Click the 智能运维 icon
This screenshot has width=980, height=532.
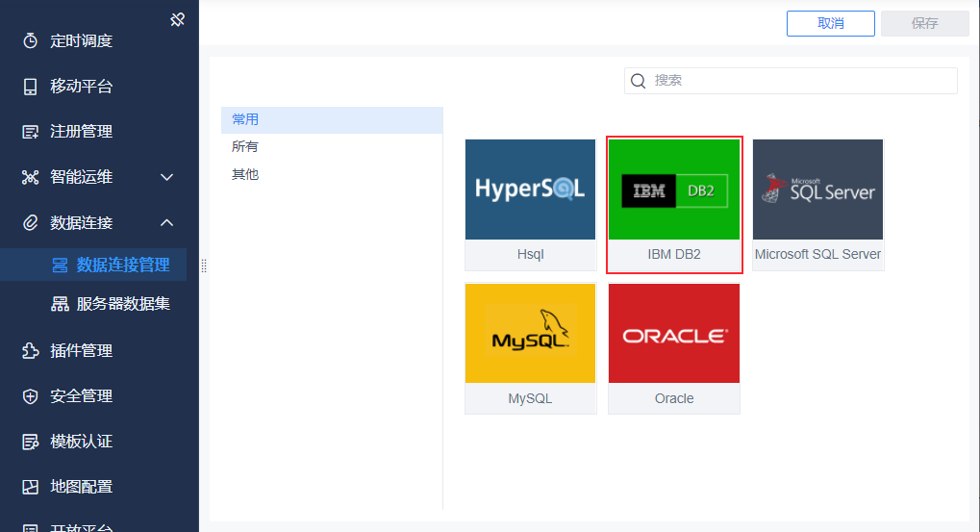point(30,178)
